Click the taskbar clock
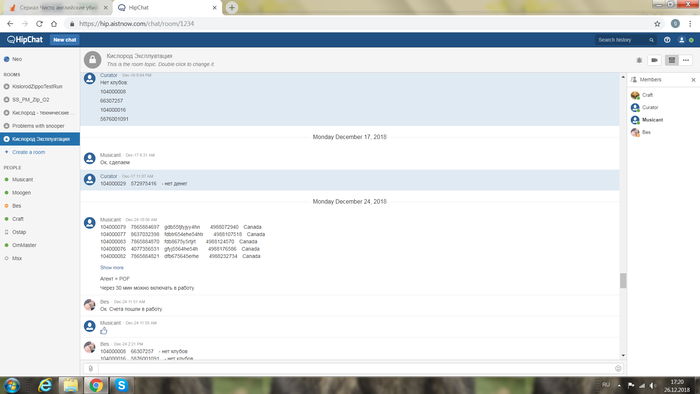The height and width of the screenshot is (394, 700). 677,386
